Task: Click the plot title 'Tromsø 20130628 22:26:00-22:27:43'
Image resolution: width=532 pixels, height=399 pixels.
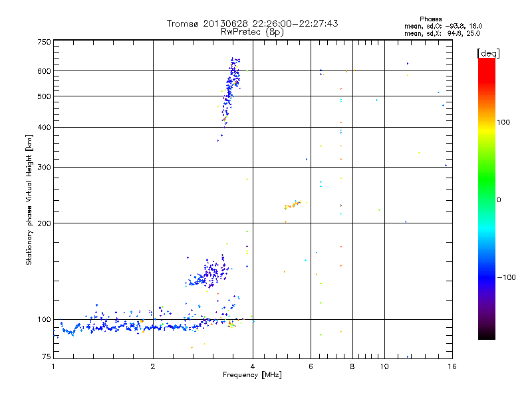Action: (252, 23)
